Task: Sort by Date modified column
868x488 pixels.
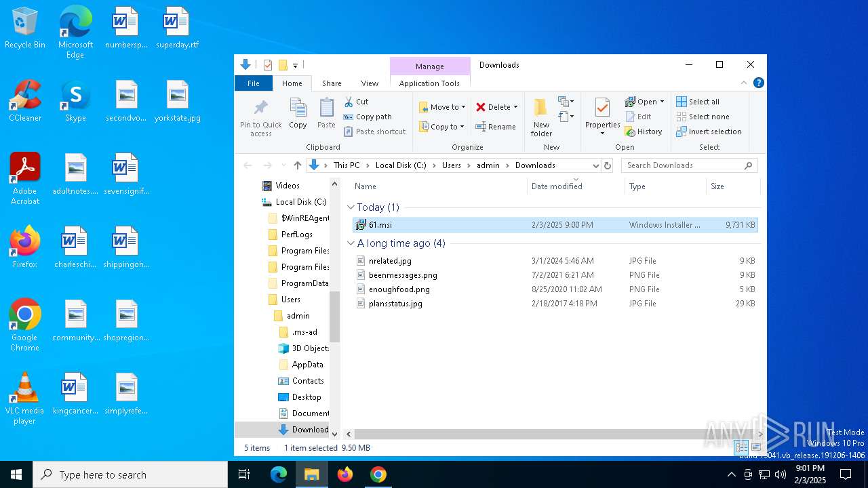Action: 575,186
